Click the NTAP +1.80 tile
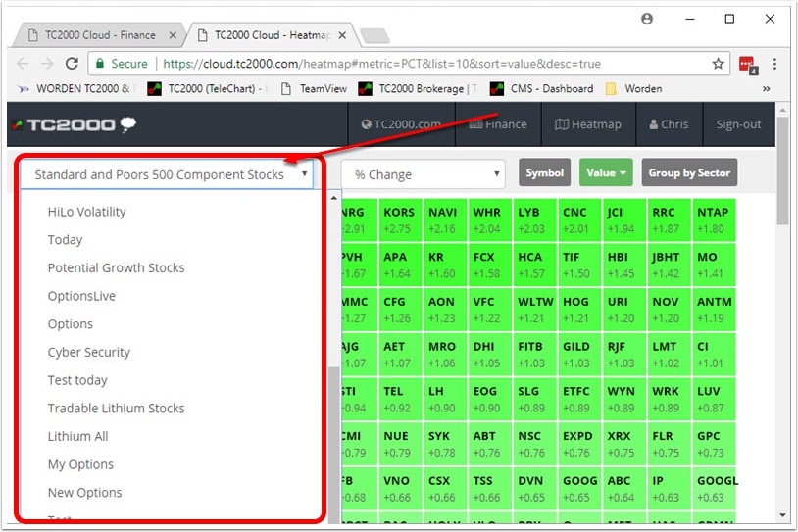798x532 pixels. 714,220
